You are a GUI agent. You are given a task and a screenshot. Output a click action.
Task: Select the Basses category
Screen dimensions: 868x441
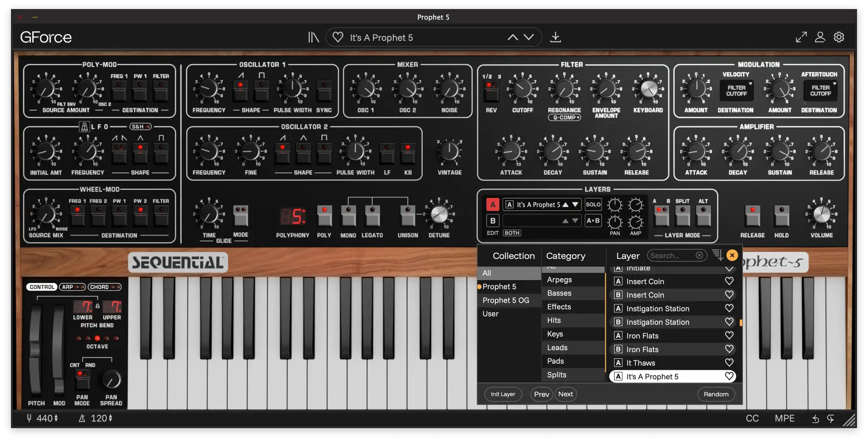point(573,293)
